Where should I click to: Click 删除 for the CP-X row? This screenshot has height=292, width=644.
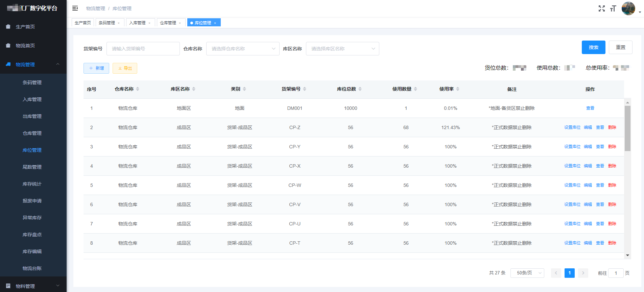[612, 166]
